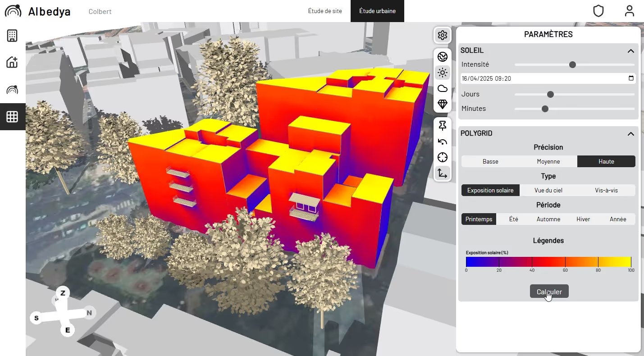Click the pin tool icon
The image size is (644, 356).
[x=443, y=126]
